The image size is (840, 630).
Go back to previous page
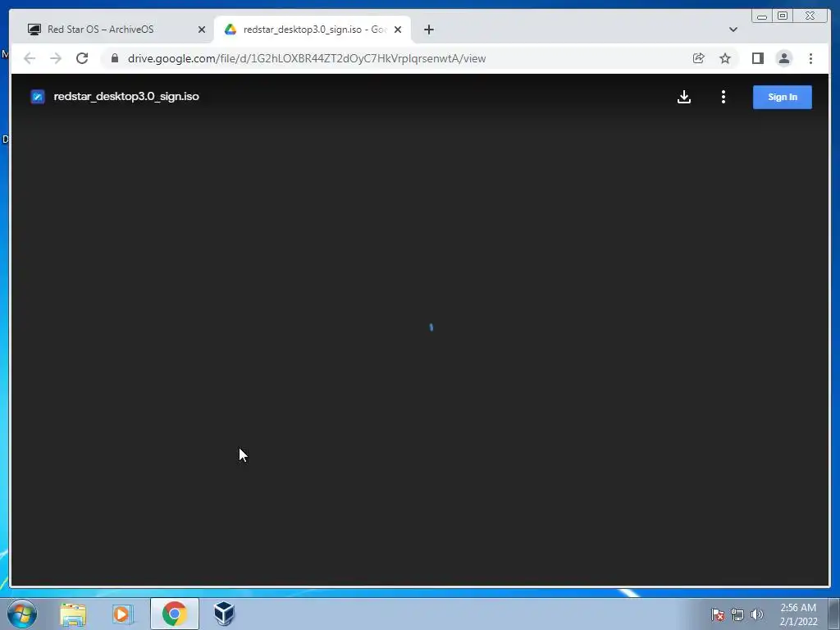pyautogui.click(x=30, y=58)
